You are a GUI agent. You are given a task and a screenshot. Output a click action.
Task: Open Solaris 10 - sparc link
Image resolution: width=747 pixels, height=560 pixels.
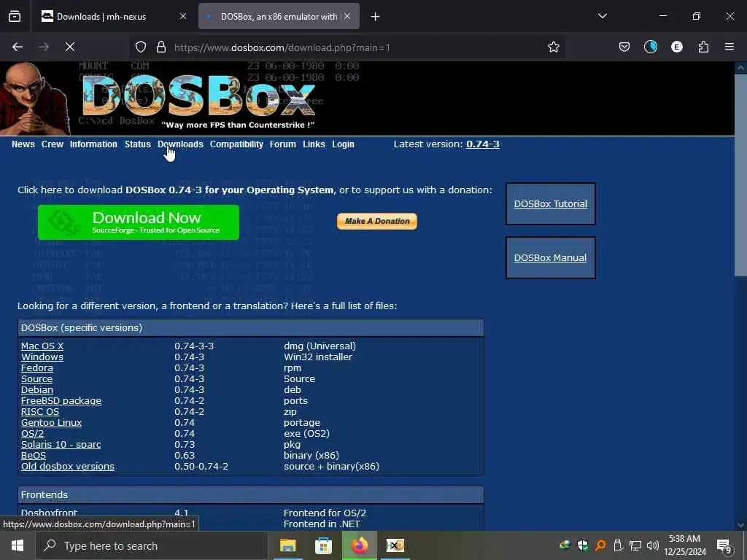tap(61, 445)
